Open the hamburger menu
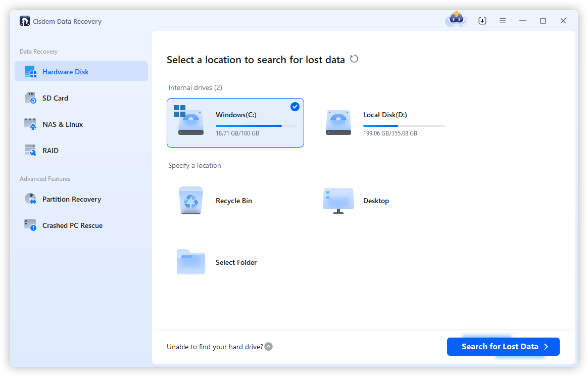The width and height of the screenshot is (588, 377). [x=502, y=20]
